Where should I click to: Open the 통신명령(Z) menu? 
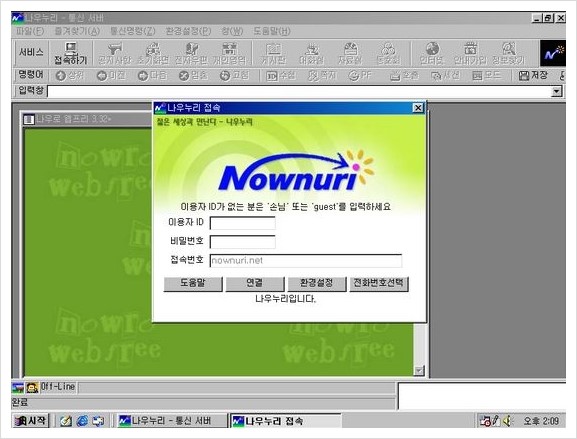click(x=132, y=31)
